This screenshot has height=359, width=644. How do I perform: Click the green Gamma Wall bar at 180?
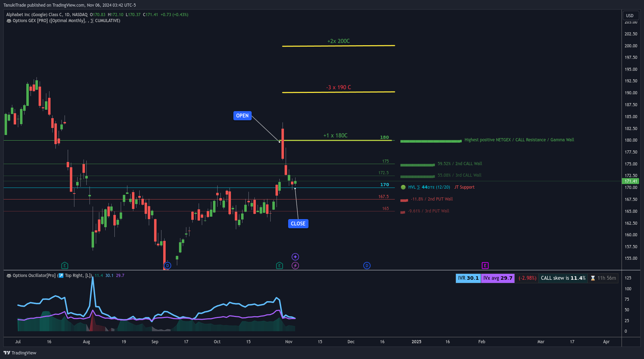[x=431, y=141]
